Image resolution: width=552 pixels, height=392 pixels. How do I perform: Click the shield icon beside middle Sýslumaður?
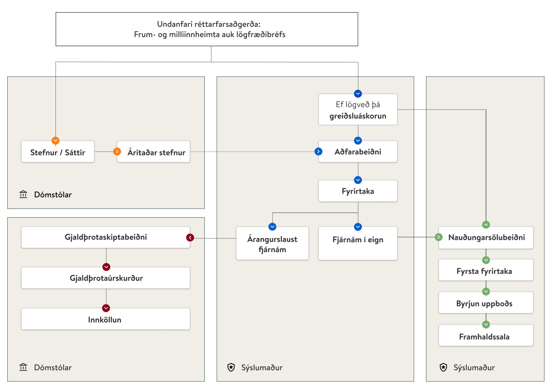(x=231, y=367)
